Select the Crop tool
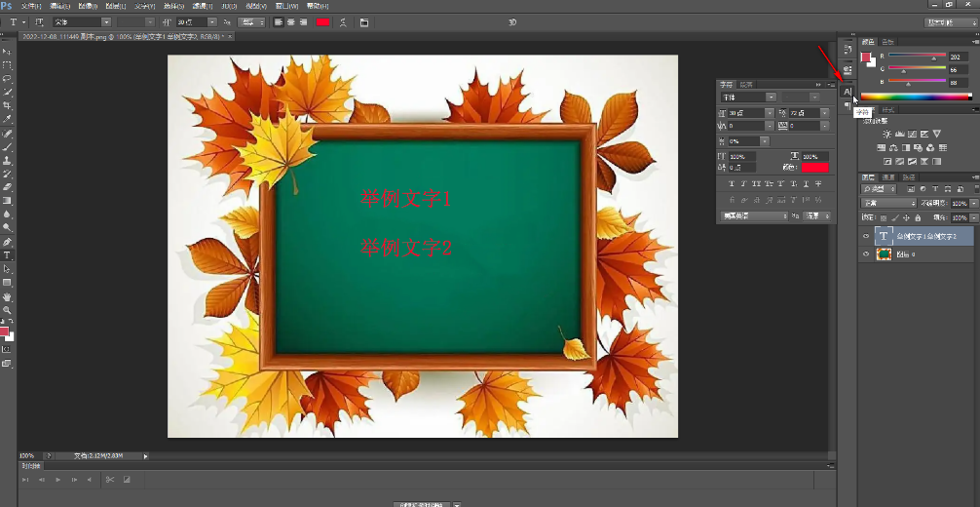This screenshot has height=507, width=980. click(x=7, y=105)
